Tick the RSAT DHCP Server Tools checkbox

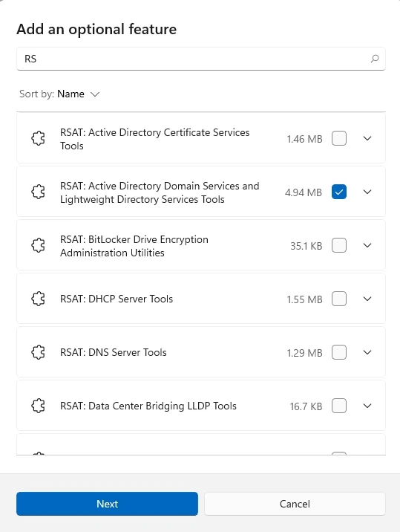pos(339,299)
